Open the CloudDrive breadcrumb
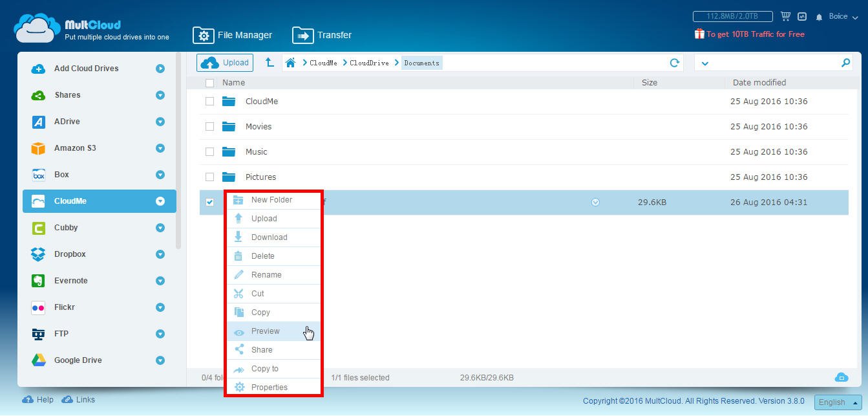 [x=369, y=63]
